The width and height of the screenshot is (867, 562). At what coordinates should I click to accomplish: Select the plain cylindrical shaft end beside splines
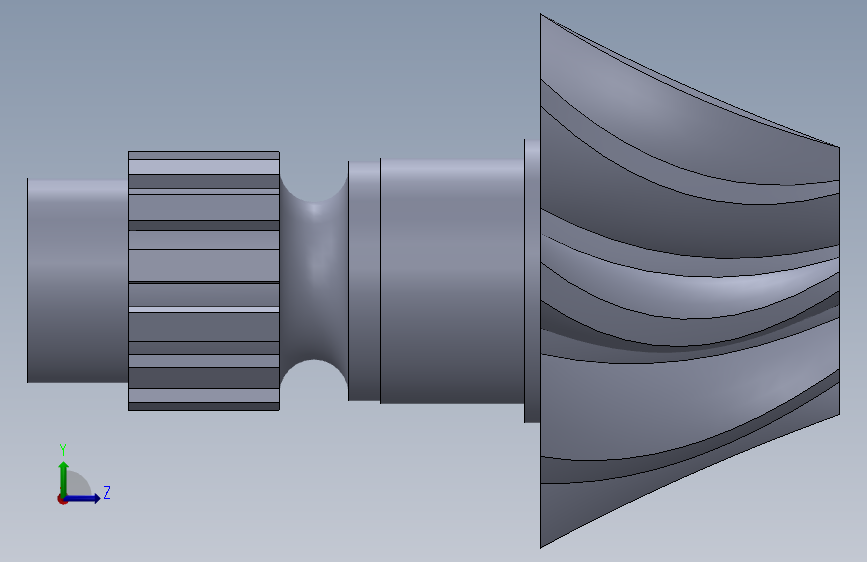pos(77,280)
